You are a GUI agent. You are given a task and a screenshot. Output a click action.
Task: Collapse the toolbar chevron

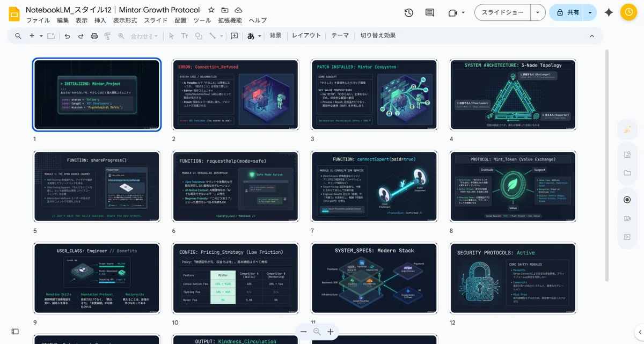coord(592,36)
